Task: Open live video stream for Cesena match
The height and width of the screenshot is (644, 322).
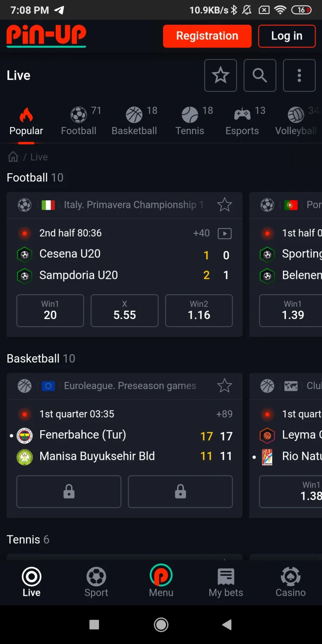Action: click(225, 234)
